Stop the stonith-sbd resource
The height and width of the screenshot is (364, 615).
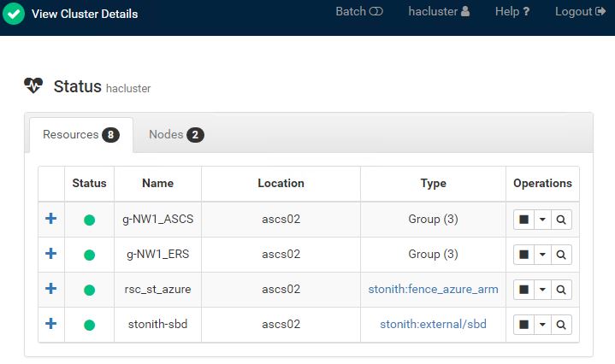point(523,325)
